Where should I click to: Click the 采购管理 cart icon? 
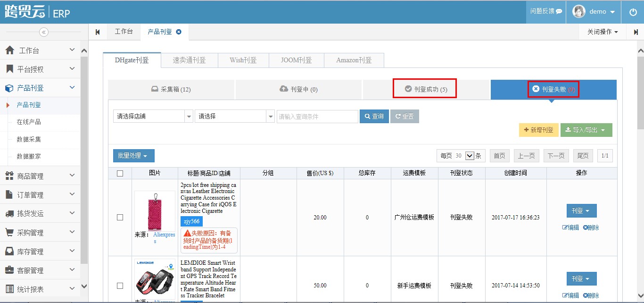coord(9,232)
